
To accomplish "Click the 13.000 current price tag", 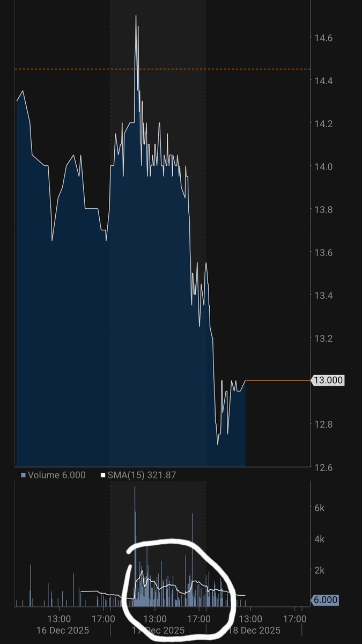I will 328,380.
